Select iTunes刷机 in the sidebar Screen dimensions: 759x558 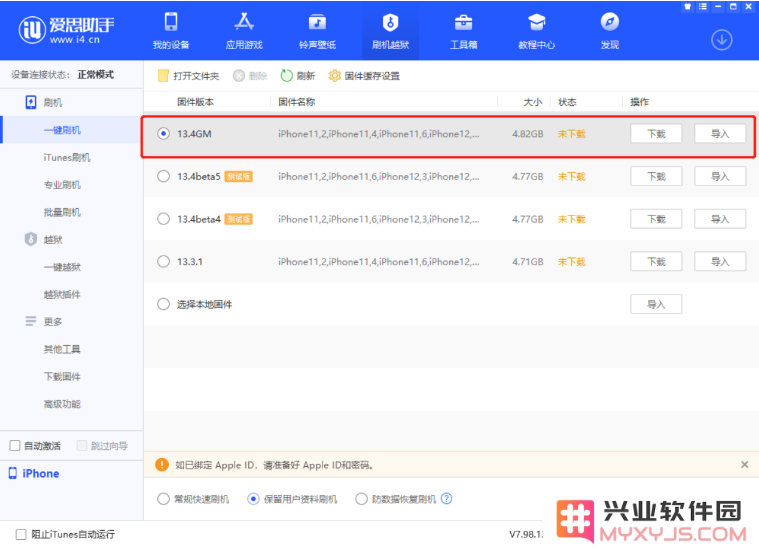(67, 157)
